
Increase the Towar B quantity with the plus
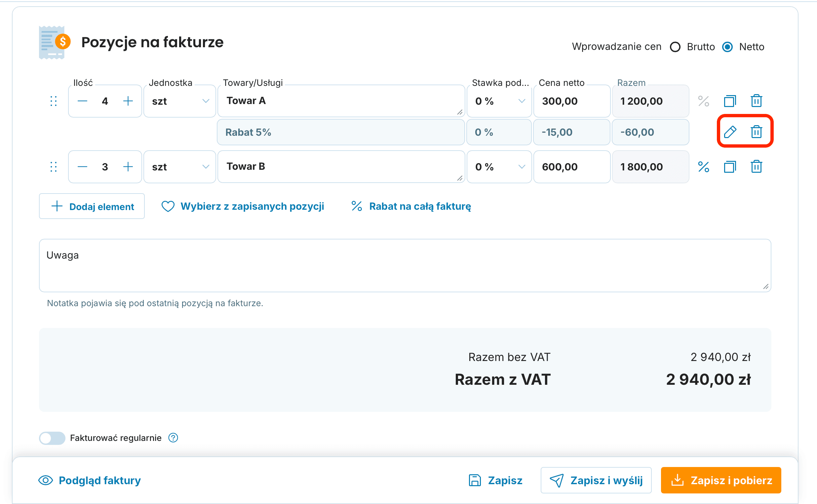[x=128, y=167]
